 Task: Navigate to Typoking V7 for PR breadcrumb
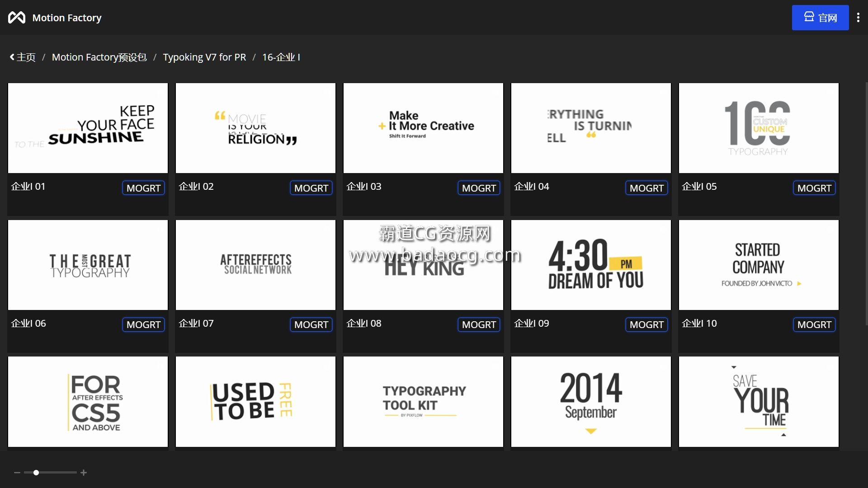204,57
